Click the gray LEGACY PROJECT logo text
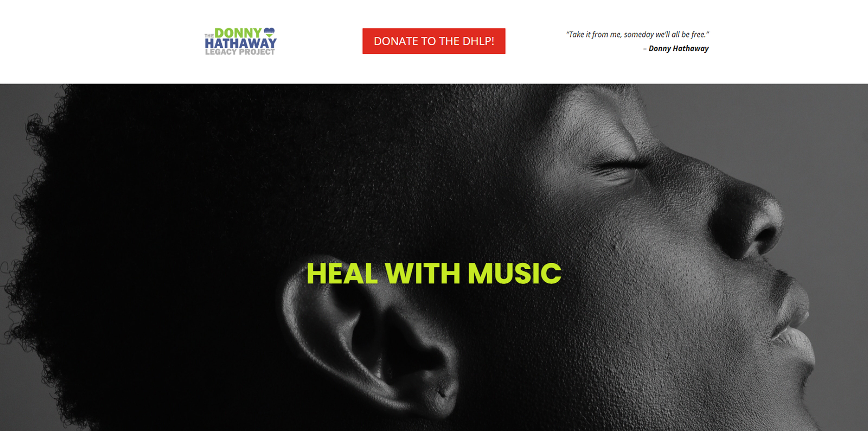The width and height of the screenshot is (868, 431). tap(240, 52)
